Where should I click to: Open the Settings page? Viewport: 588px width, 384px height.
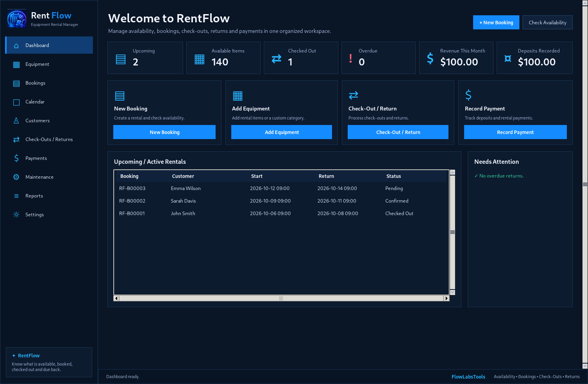[49, 215]
